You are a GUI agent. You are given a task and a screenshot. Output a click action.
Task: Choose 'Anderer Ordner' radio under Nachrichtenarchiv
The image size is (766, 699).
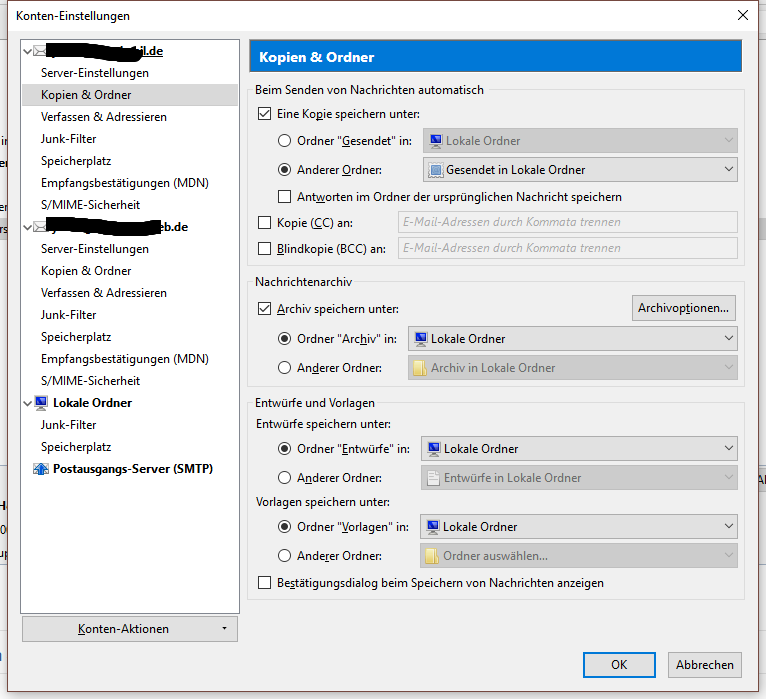285,368
